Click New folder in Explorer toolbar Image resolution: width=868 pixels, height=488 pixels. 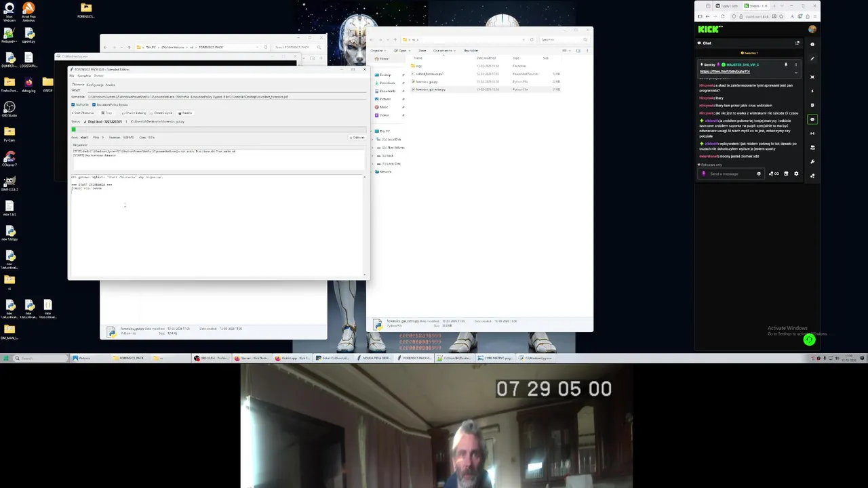(471, 51)
